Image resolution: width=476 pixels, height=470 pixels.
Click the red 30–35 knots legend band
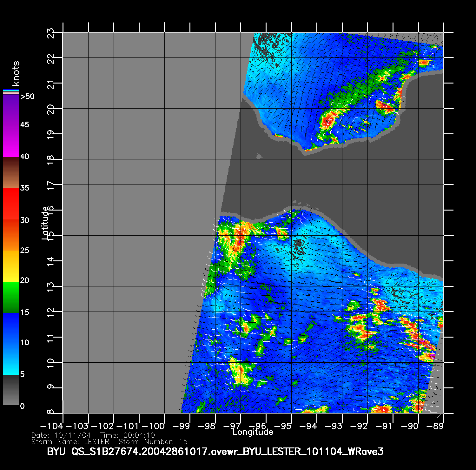click(11, 204)
